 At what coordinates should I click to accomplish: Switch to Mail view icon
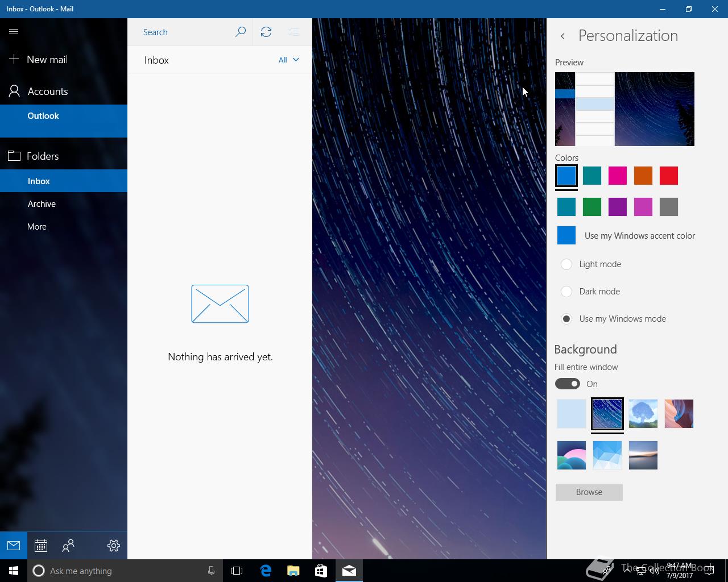point(14,546)
